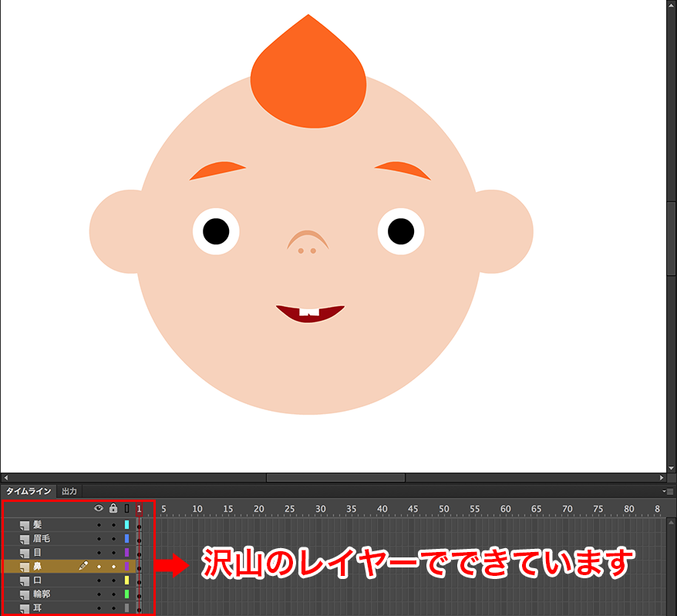This screenshot has height=616, width=677.
Task: Click the padlock icon in the layer header
Action: tap(113, 508)
